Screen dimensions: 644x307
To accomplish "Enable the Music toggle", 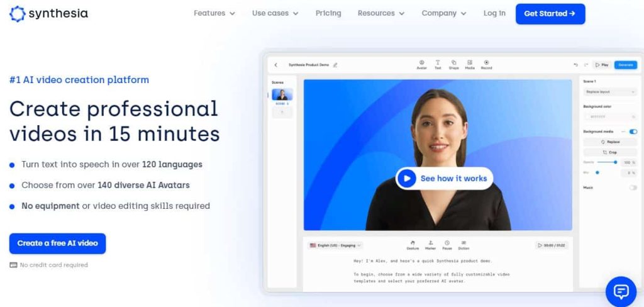I will 633,187.
